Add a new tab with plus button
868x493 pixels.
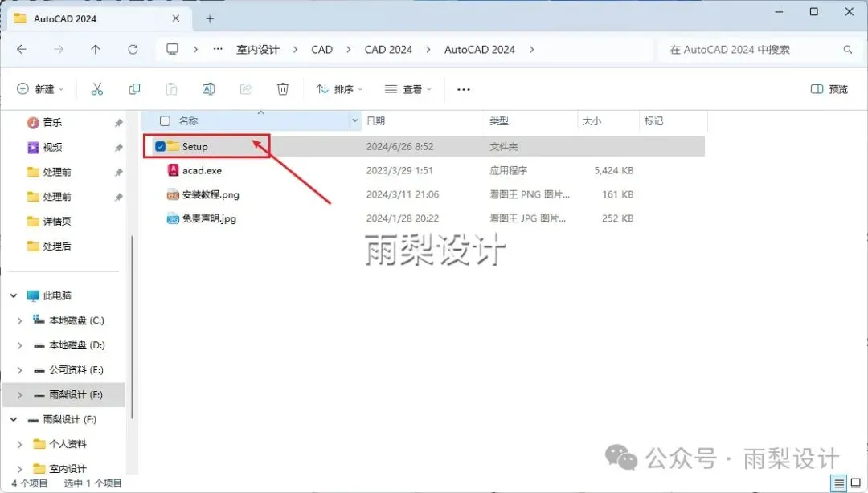pyautogui.click(x=210, y=18)
